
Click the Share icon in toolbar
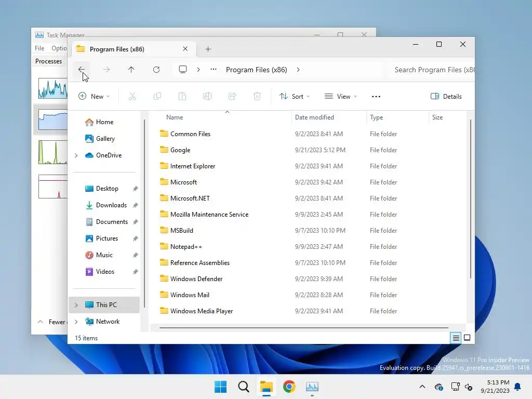232,96
